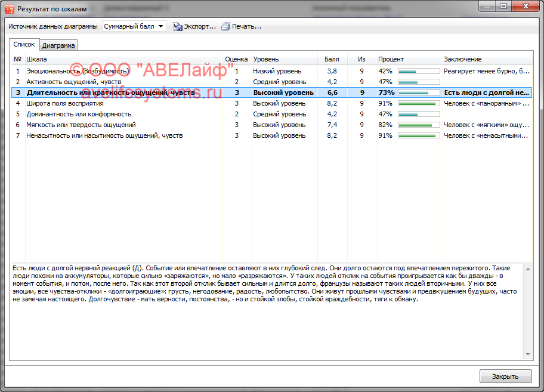Click the app icon in title bar
Screen dimensions: 544x392
[9, 9]
